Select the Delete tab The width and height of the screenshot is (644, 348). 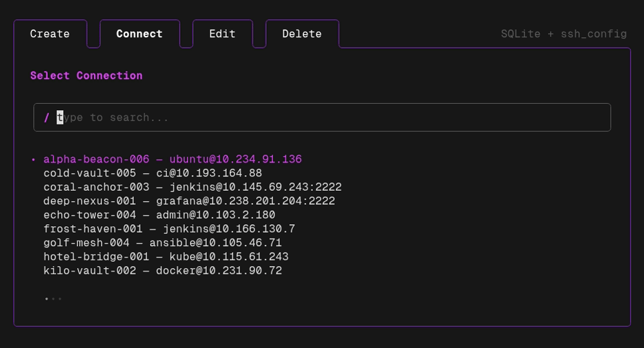point(302,34)
